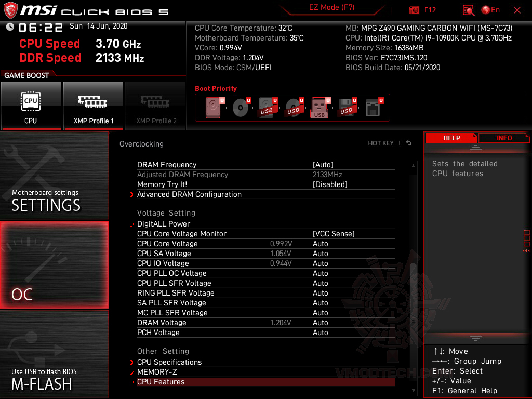Click the settings list scroll-up arrow

(x=413, y=166)
